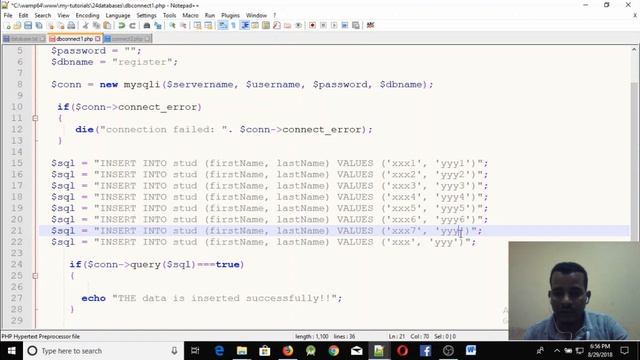The height and width of the screenshot is (360, 640).
Task: Click 'PHP Hypertext Preprocessor file' status text
Action: click(41, 337)
